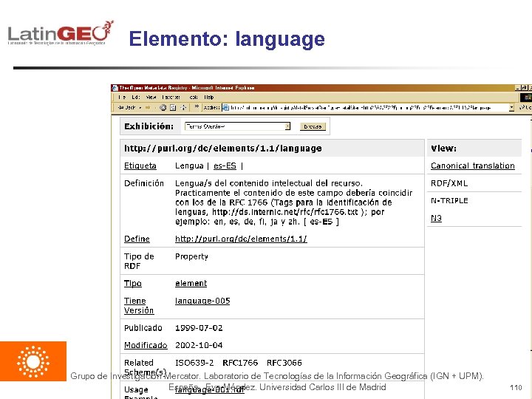Viewport: 532px width, 399px height.
Task: Click the element link
Action: [191, 283]
